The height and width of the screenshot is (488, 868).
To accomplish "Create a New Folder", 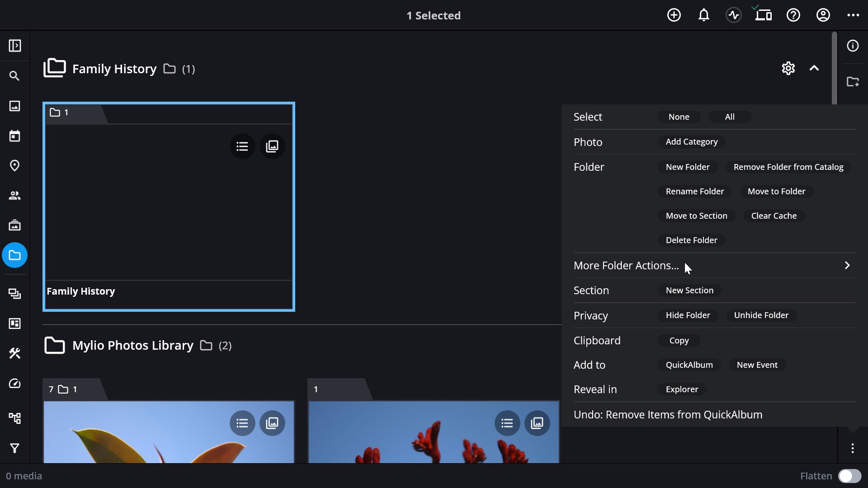I will tap(688, 167).
